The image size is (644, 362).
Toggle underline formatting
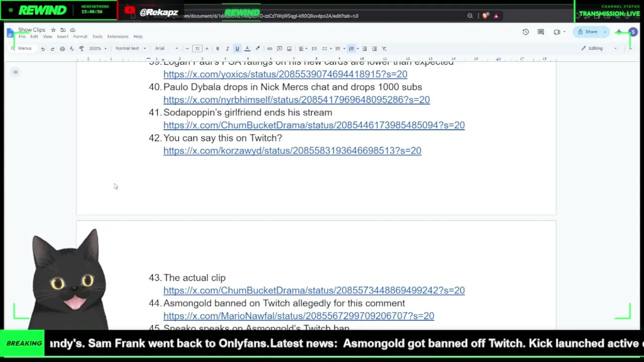tap(237, 49)
